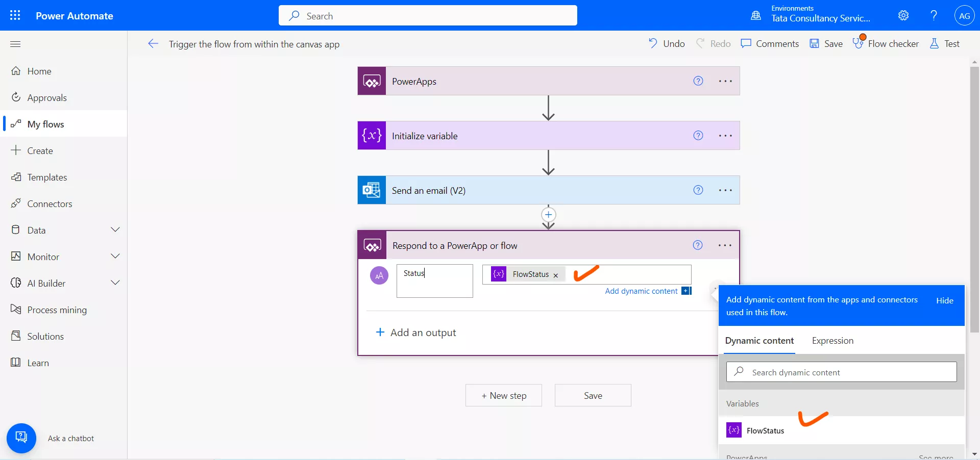This screenshot has height=460, width=980.
Task: Open help for Send an email step
Action: (x=698, y=190)
